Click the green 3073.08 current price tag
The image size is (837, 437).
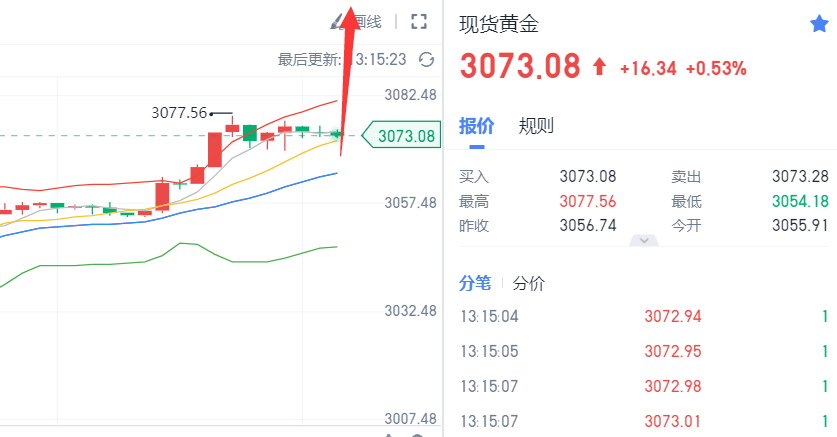pyautogui.click(x=401, y=136)
